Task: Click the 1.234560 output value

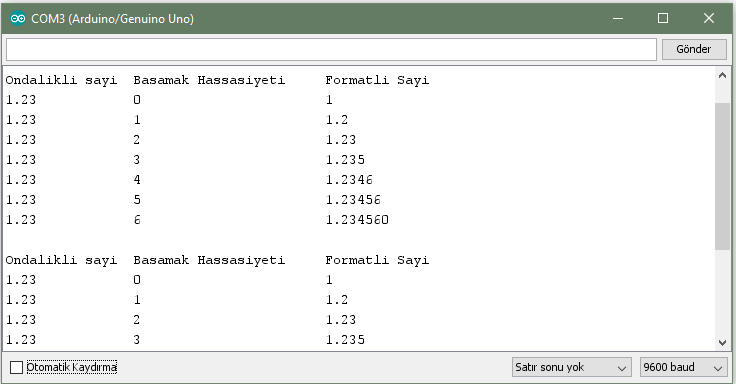Action: 357,220
